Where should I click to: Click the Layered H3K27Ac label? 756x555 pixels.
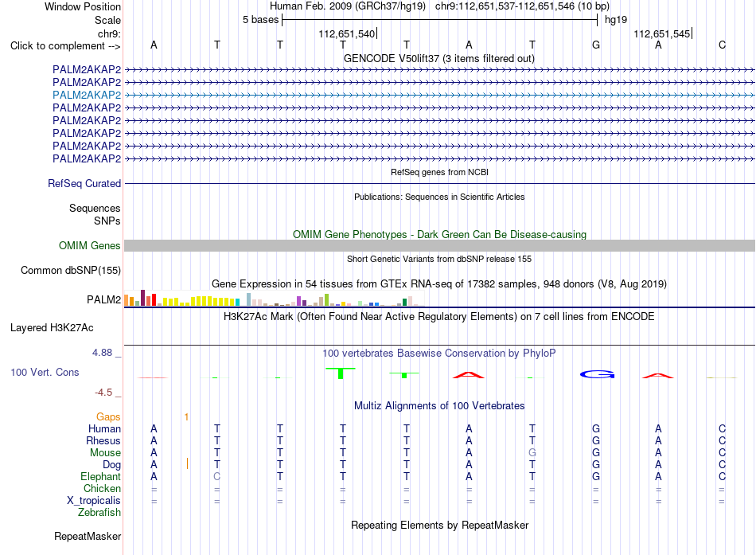click(52, 328)
